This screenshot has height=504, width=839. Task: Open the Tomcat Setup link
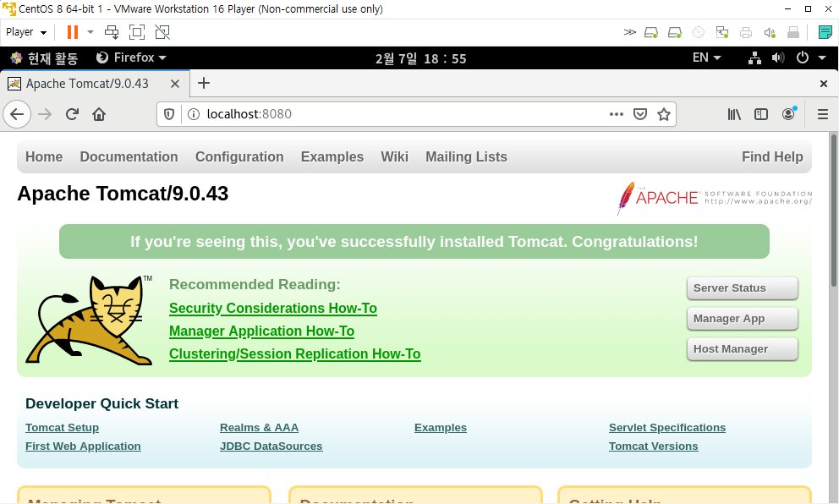pos(62,428)
